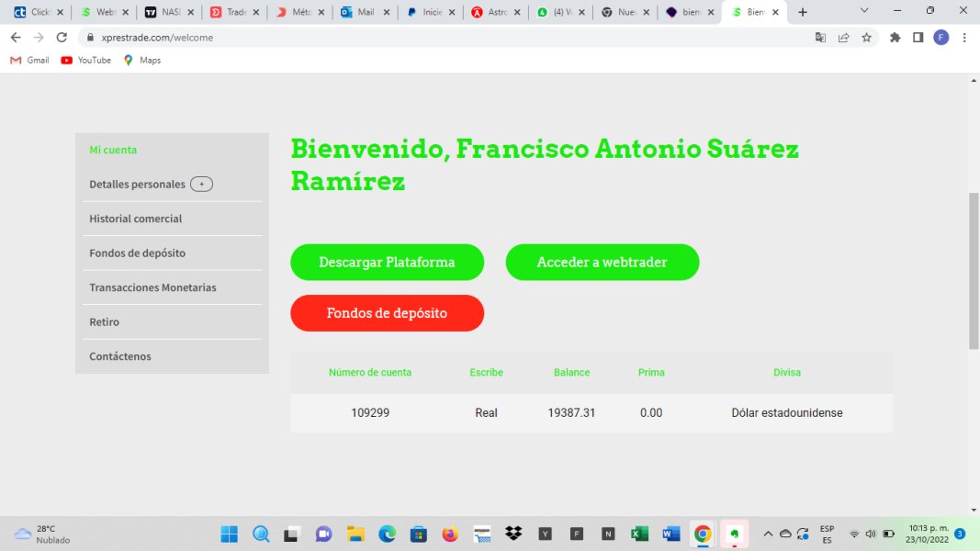The height and width of the screenshot is (551, 980).
Task: Toggle the browser side panel icon
Action: 918,38
